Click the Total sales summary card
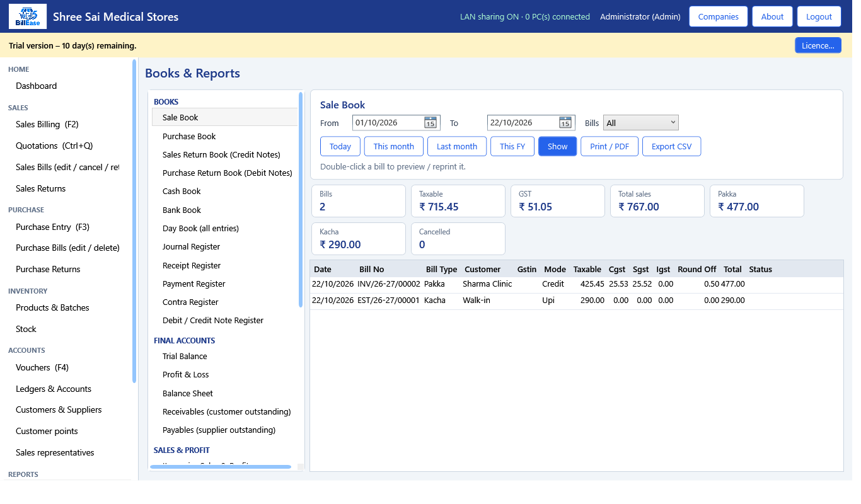Image resolution: width=861 pixels, height=504 pixels. tap(657, 201)
